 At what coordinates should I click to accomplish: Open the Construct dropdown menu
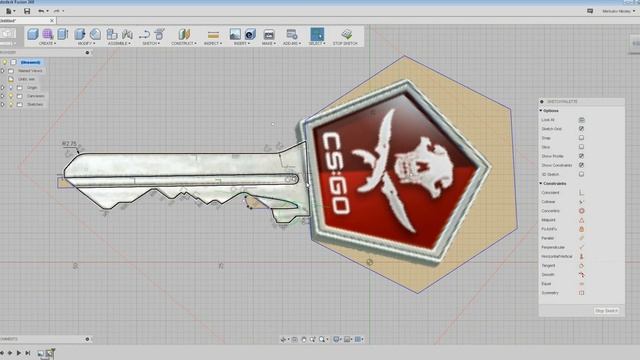pos(184,43)
